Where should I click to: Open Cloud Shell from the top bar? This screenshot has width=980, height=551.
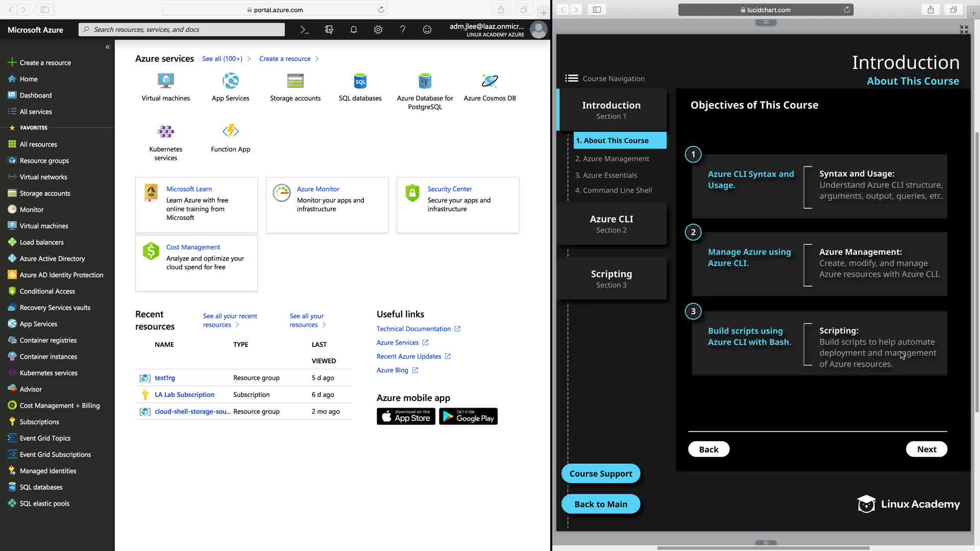(x=304, y=30)
